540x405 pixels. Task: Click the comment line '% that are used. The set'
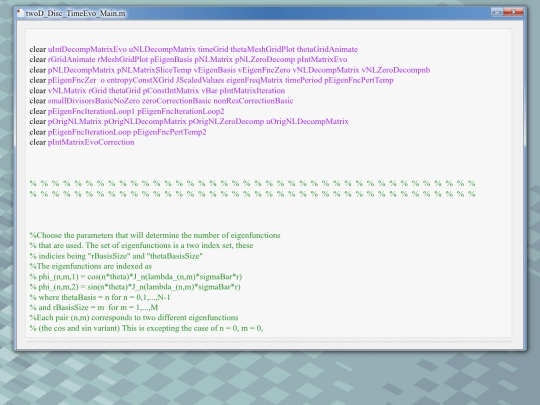click(142, 246)
